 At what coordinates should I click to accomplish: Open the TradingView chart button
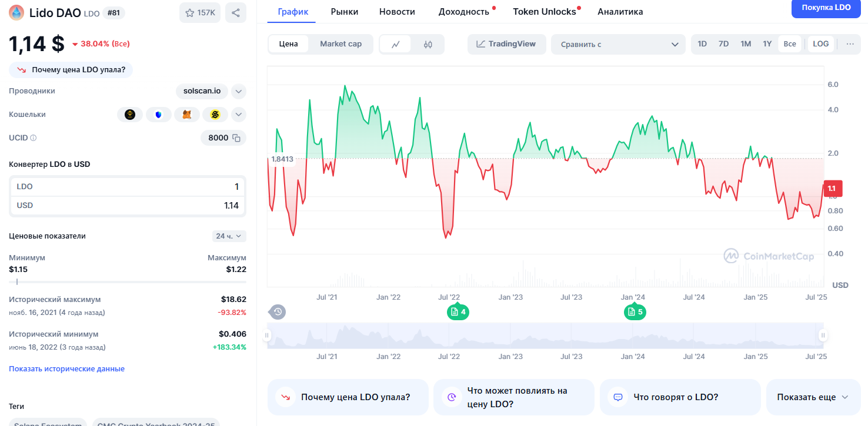click(x=506, y=44)
